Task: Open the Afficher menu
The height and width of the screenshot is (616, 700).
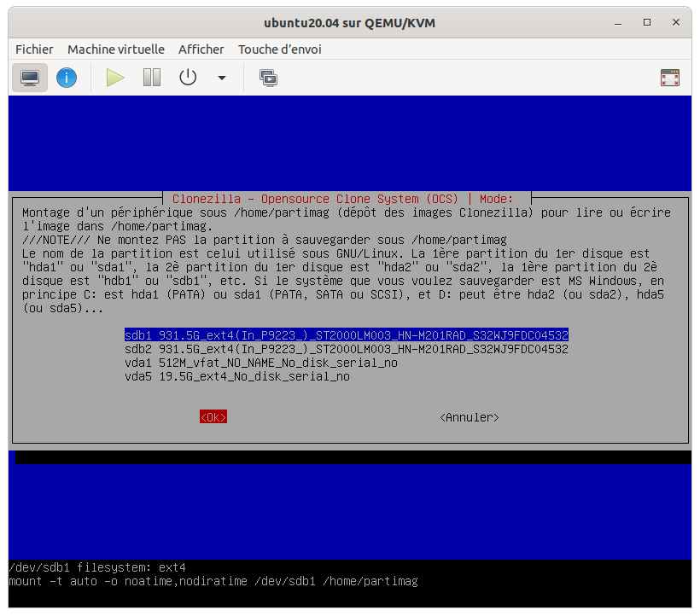Action: click(201, 49)
